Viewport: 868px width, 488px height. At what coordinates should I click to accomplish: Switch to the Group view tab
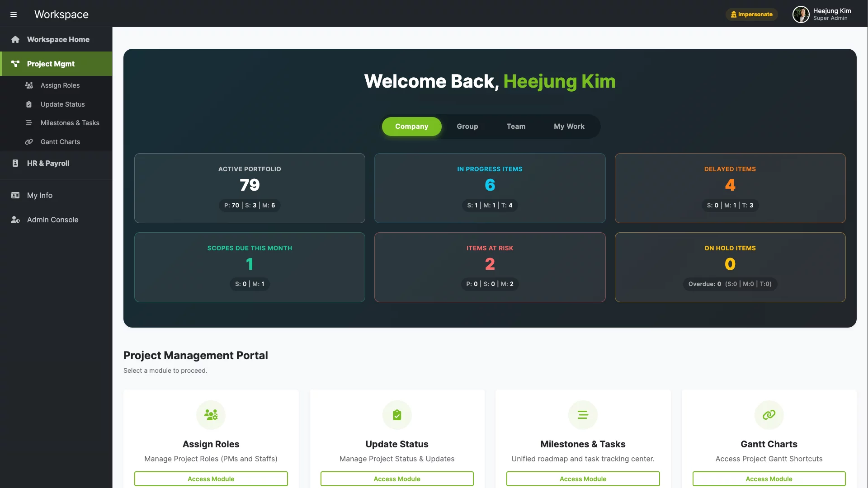tap(467, 127)
